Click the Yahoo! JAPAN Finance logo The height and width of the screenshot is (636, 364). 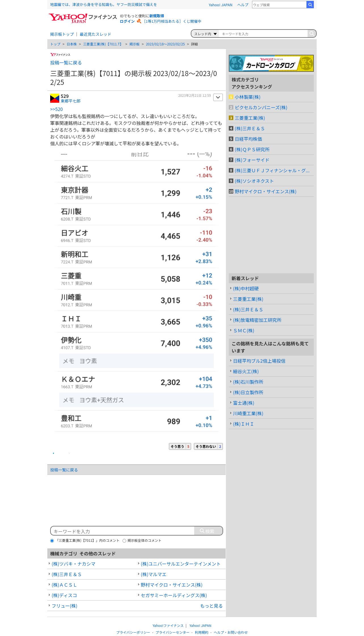82,18
